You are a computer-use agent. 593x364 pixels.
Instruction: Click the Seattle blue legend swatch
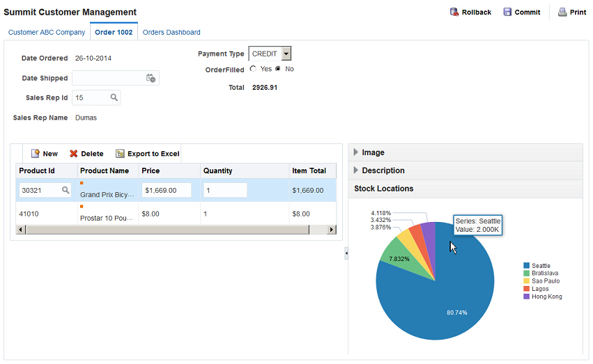pos(526,266)
